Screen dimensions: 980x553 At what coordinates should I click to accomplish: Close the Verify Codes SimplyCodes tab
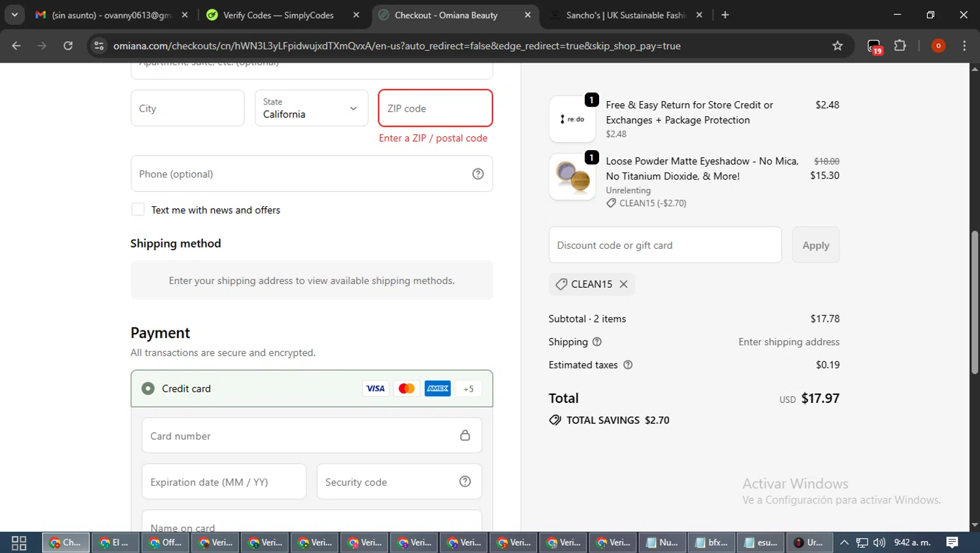point(356,14)
